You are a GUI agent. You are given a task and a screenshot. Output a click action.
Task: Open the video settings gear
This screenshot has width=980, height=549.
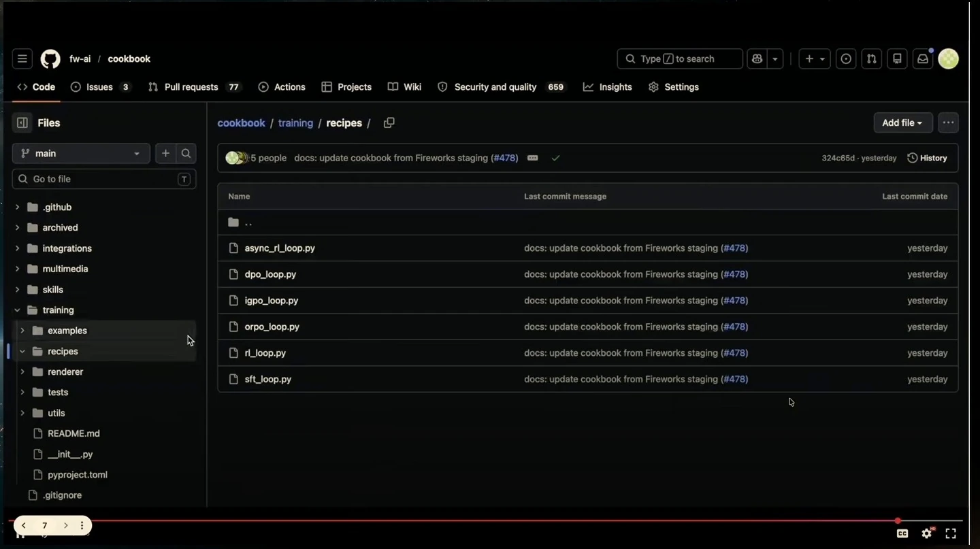click(x=927, y=533)
